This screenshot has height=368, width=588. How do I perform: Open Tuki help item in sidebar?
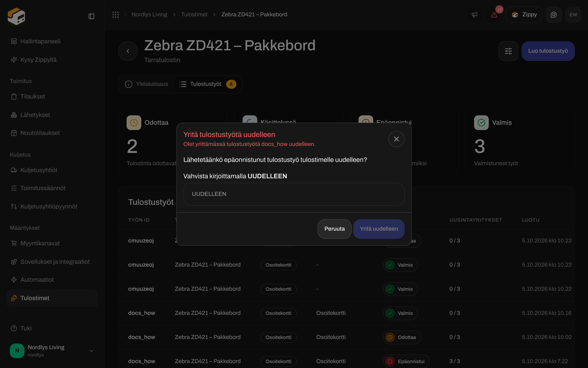coord(52,328)
